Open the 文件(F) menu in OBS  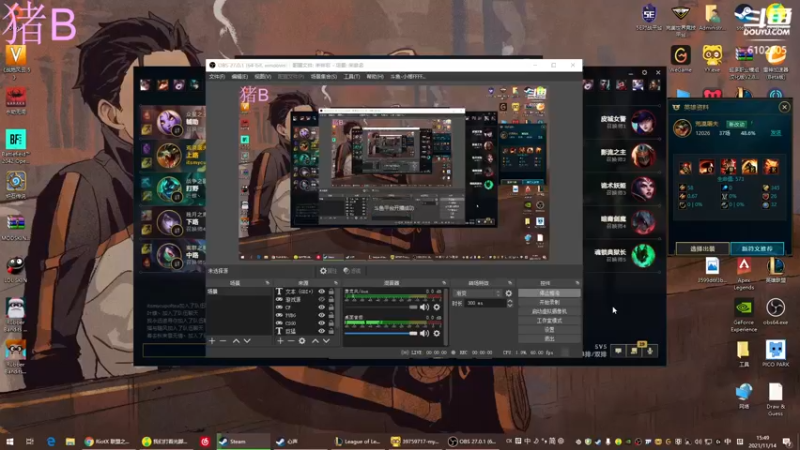click(x=216, y=77)
